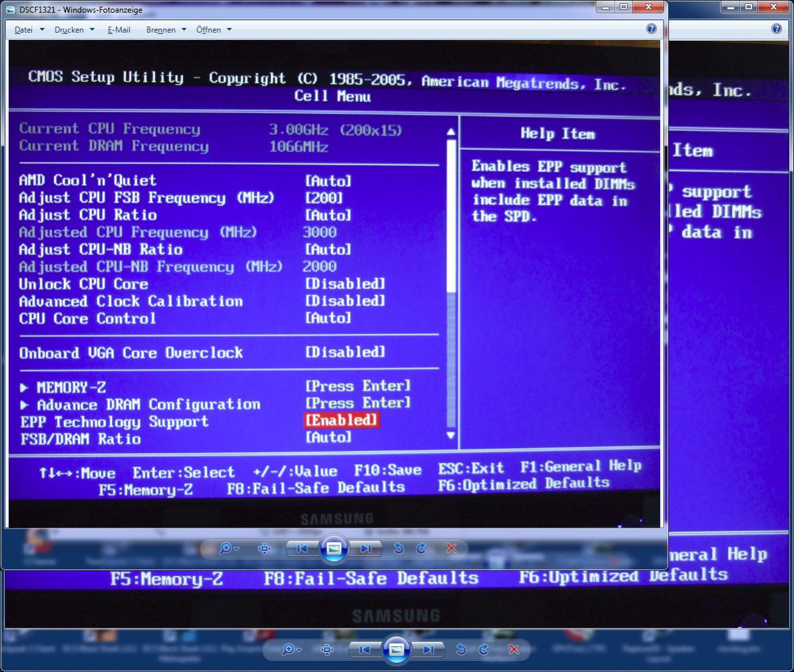Click 'AMD Cool'n'Quiet' text in photo
The height and width of the screenshot is (672, 794).
pos(88,180)
